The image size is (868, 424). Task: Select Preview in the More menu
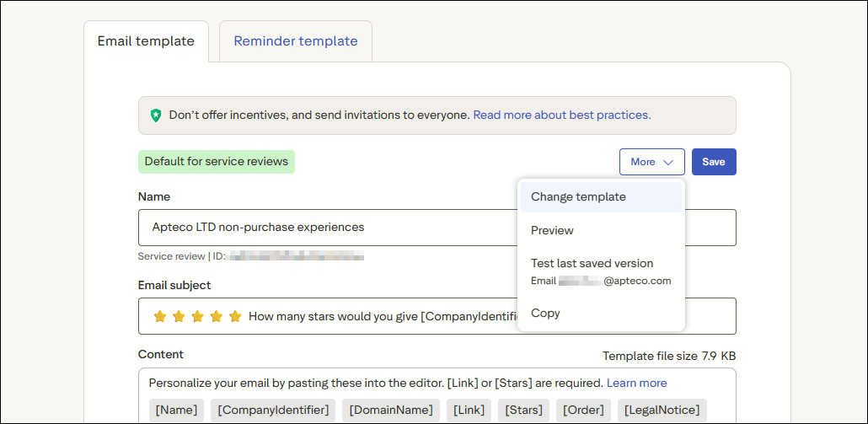(601, 230)
